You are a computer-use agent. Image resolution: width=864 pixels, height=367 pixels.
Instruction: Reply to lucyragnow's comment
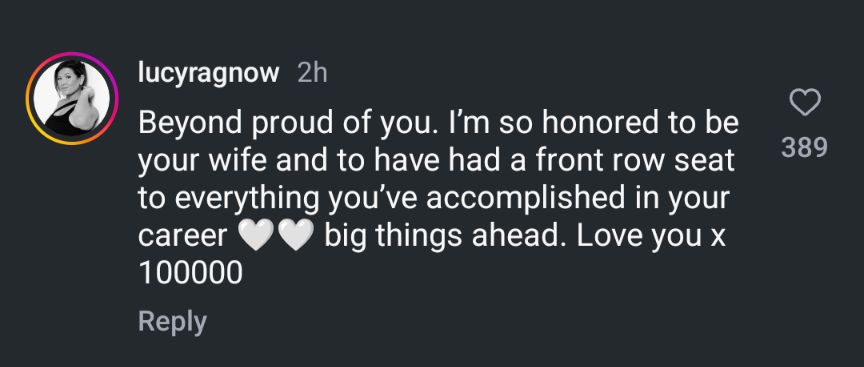click(x=172, y=321)
